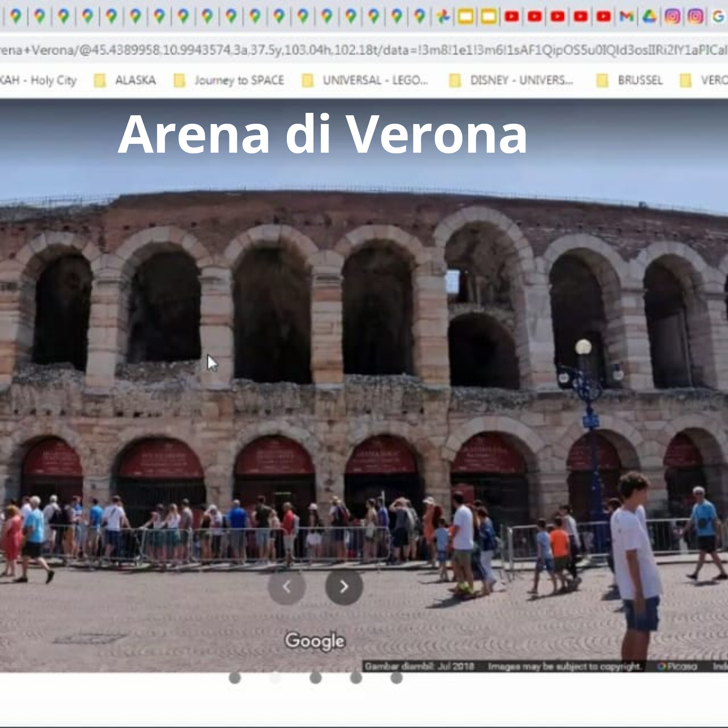Image resolution: width=728 pixels, height=728 pixels.
Task: Switch to the Google Photos pinwheel tab
Action: pos(443,17)
